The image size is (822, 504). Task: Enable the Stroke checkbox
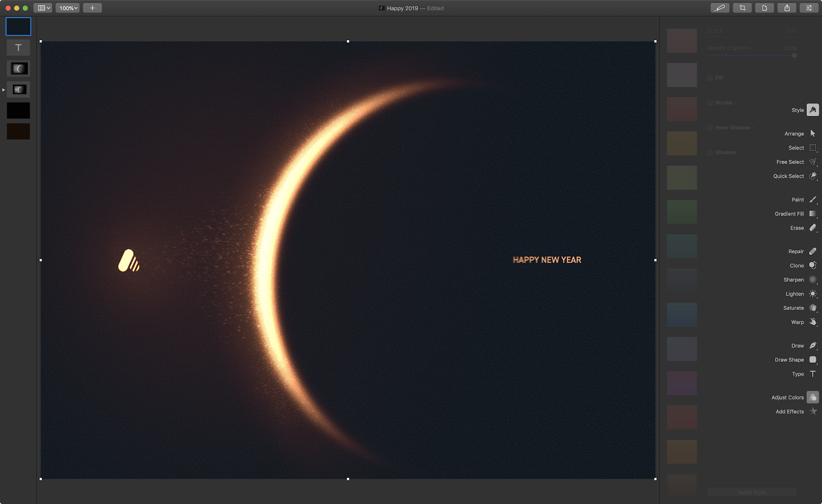point(710,103)
